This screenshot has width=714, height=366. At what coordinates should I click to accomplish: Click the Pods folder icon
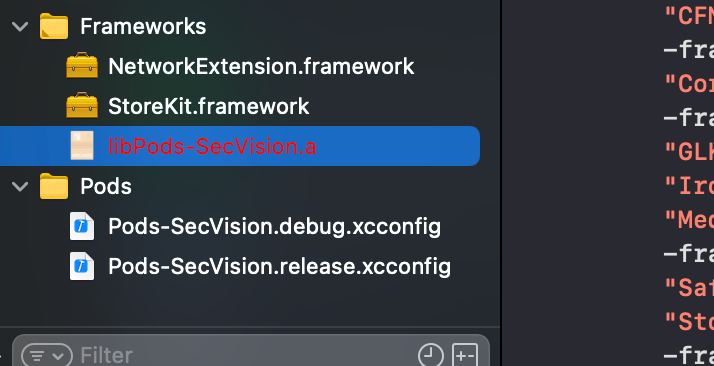coord(54,186)
